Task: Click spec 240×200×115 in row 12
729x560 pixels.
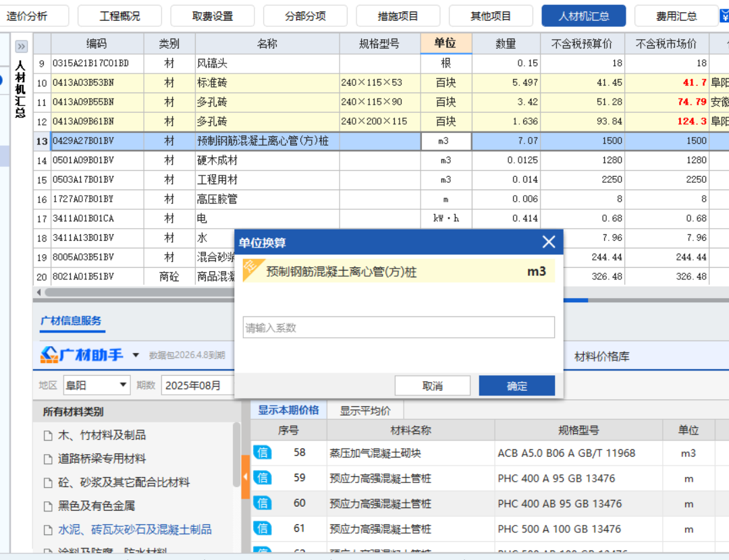Action: pos(374,121)
